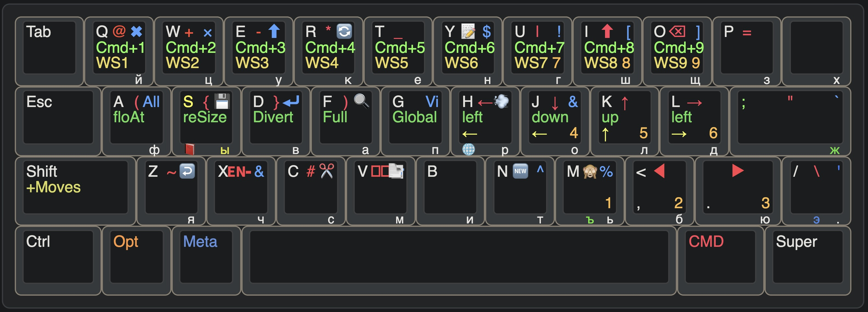Image resolution: width=868 pixels, height=312 pixels.
Task: Click the blue undo arrow on Z key
Action: click(x=187, y=171)
